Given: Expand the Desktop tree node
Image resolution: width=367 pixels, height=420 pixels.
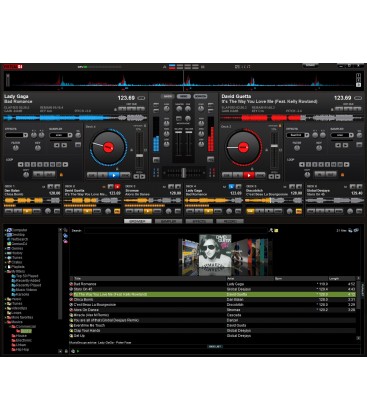Looking at the screenshot, I should (5, 235).
